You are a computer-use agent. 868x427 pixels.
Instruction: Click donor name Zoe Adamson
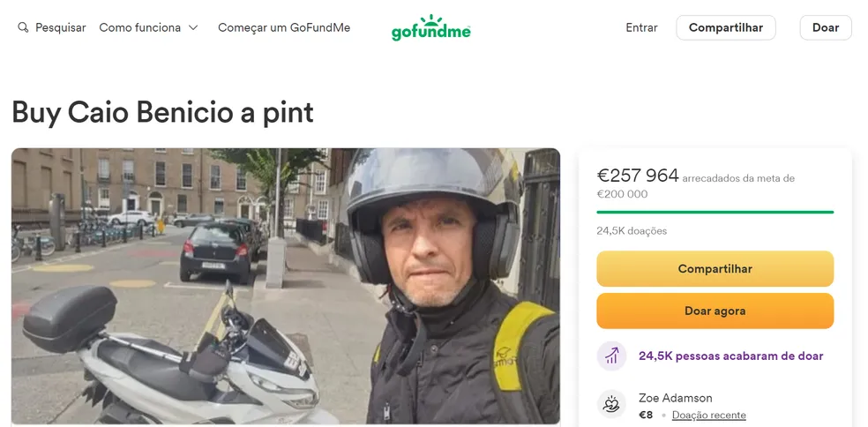[675, 398]
